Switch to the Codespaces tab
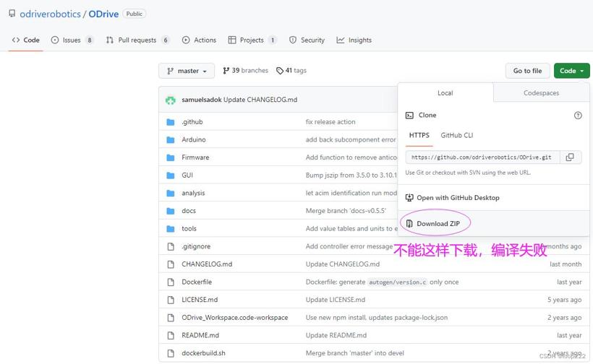 [541, 93]
